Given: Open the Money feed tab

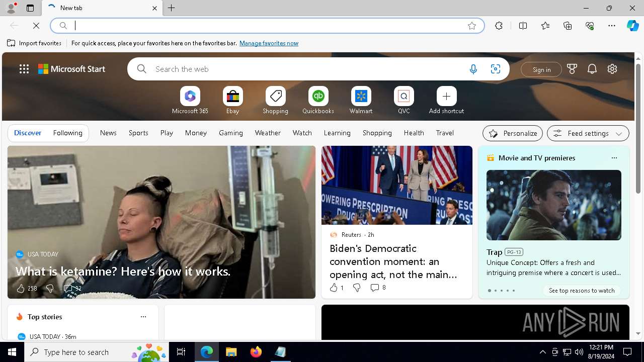Looking at the screenshot, I should (x=196, y=133).
